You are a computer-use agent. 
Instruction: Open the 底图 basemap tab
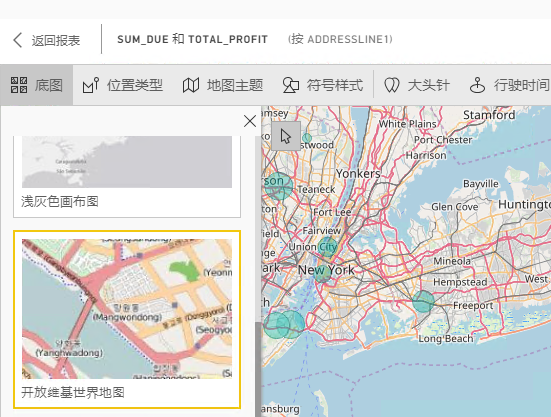(37, 85)
